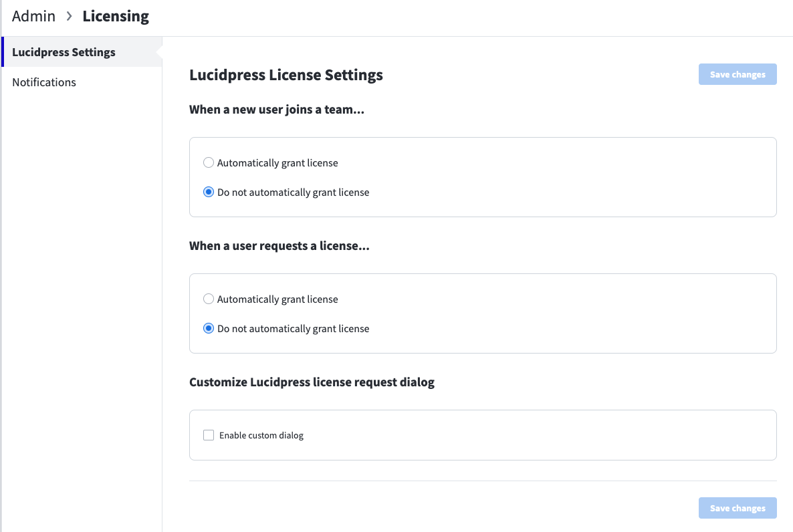The height and width of the screenshot is (532, 793).
Task: Go back to the Admin breadcrumb
Action: [34, 16]
